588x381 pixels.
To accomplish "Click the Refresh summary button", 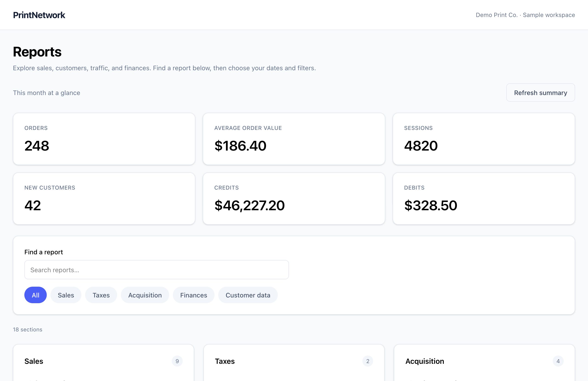I will [x=540, y=92].
